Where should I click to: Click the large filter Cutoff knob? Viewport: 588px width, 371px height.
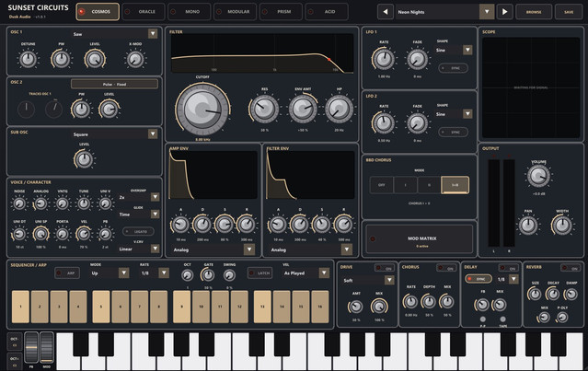click(202, 110)
